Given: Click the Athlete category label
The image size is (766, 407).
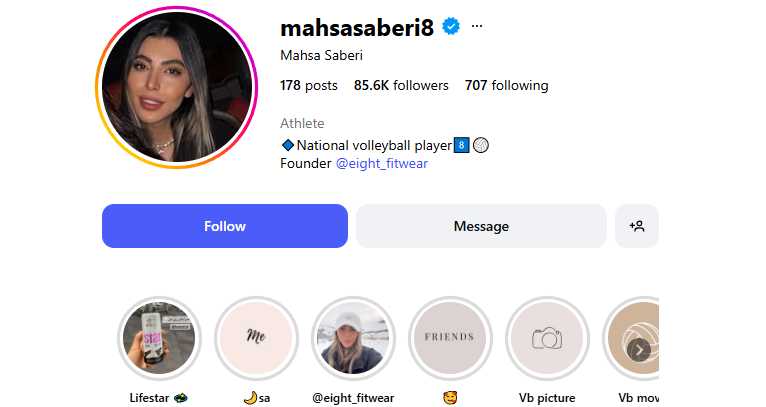Looking at the screenshot, I should point(302,123).
